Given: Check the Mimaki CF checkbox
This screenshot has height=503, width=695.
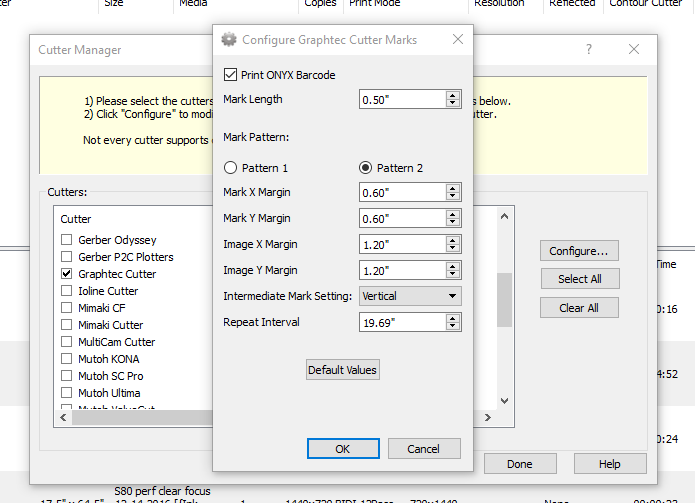Looking at the screenshot, I should click(x=66, y=308).
